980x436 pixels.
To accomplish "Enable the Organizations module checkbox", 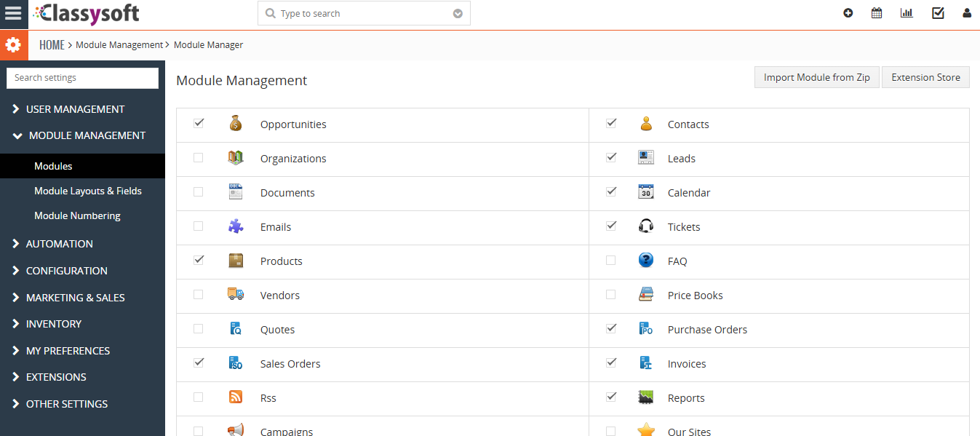I will (199, 158).
